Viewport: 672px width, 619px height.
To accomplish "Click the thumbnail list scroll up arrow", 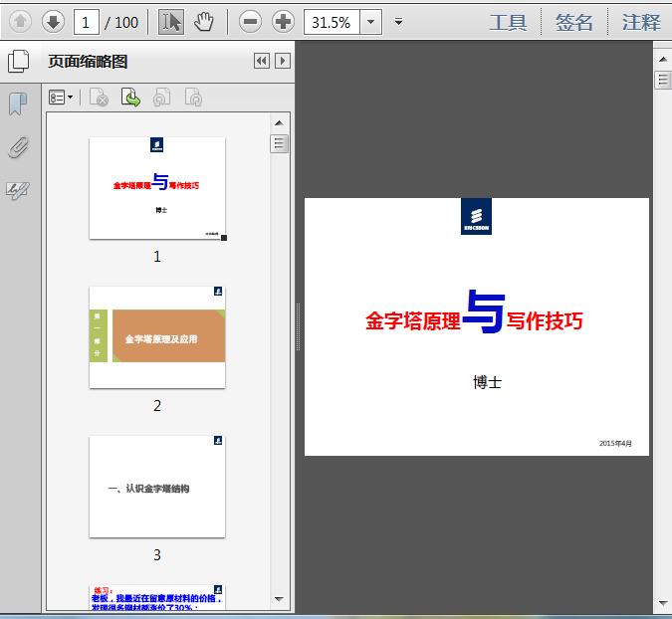I will [x=279, y=123].
